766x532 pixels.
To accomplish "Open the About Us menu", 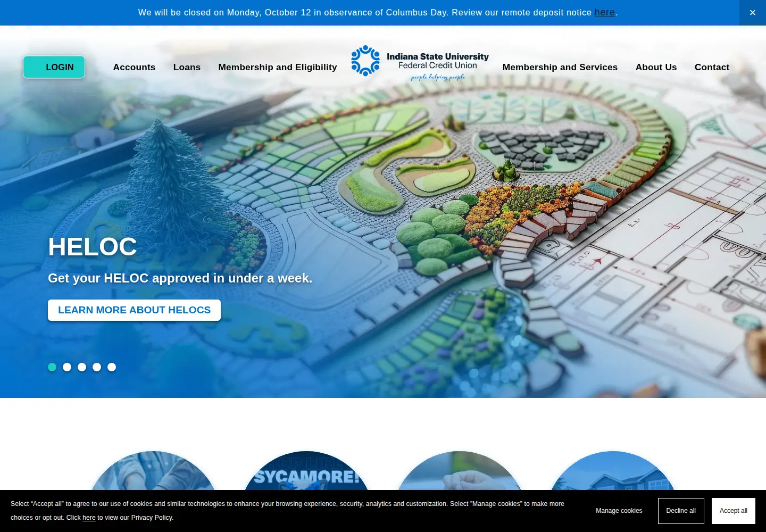I will click(656, 67).
